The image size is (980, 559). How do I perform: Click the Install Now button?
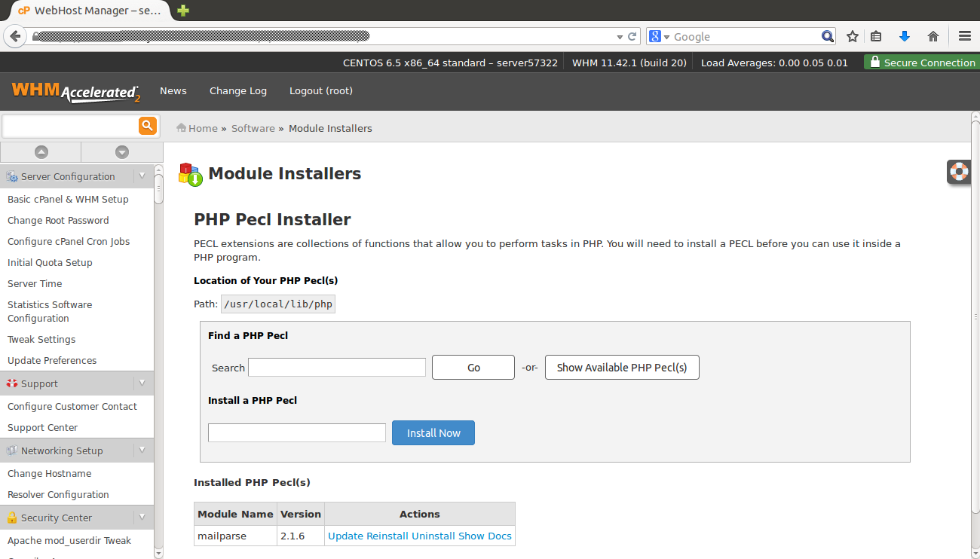coord(433,432)
